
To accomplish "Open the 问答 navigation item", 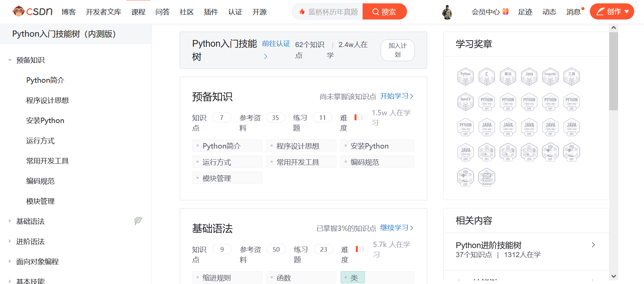I will (163, 12).
